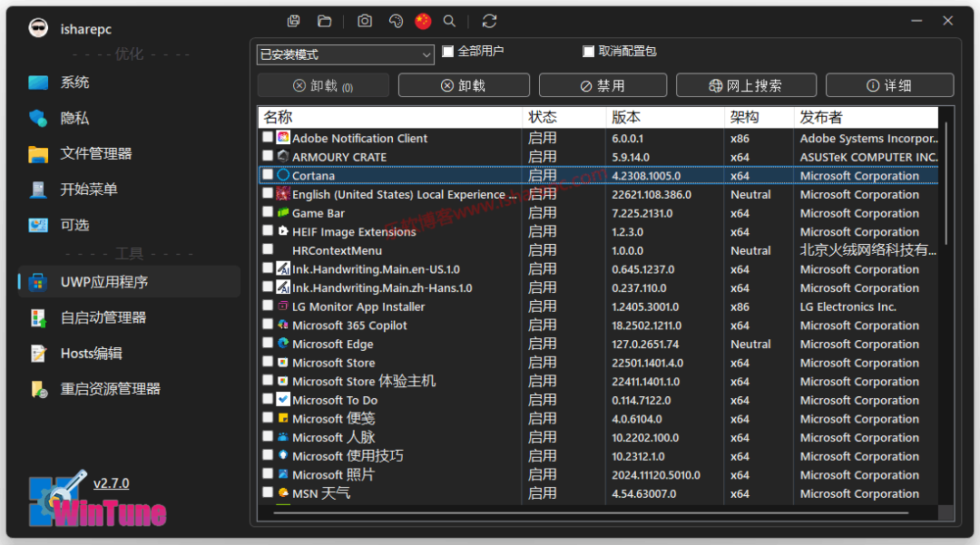The image size is (980, 545).
Task: Click the horizontal scrollbar below the app list
Action: 591,513
